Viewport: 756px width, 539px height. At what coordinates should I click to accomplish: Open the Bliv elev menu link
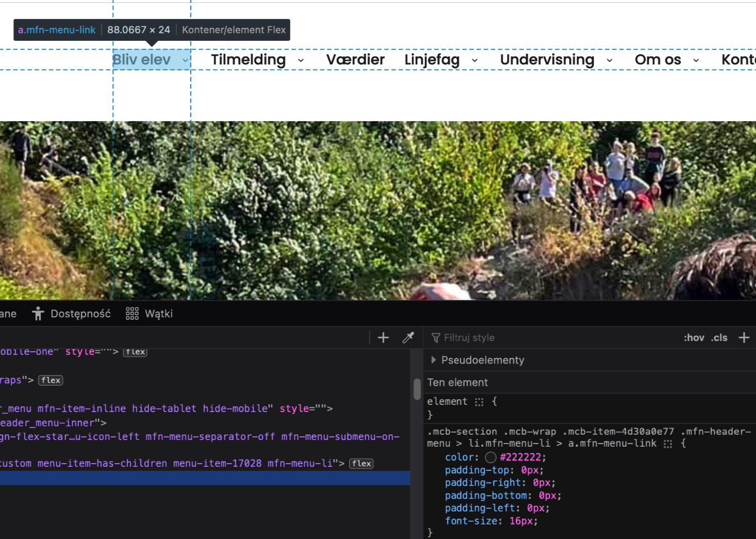(x=141, y=60)
